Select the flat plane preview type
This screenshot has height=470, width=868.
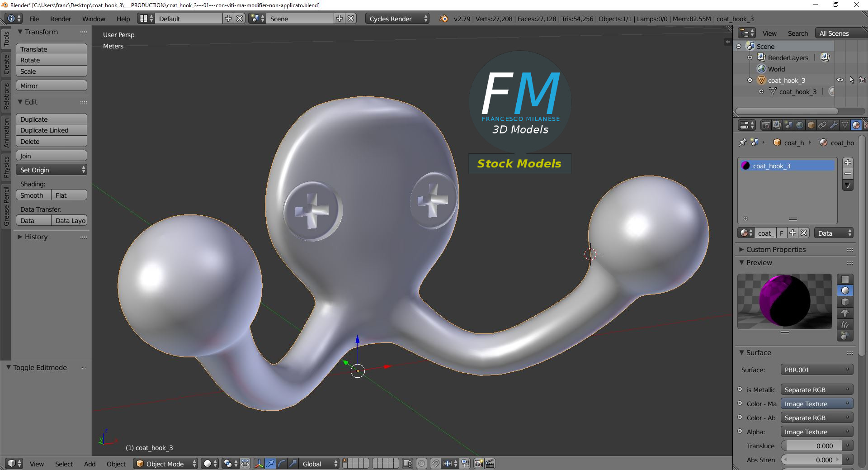845,279
